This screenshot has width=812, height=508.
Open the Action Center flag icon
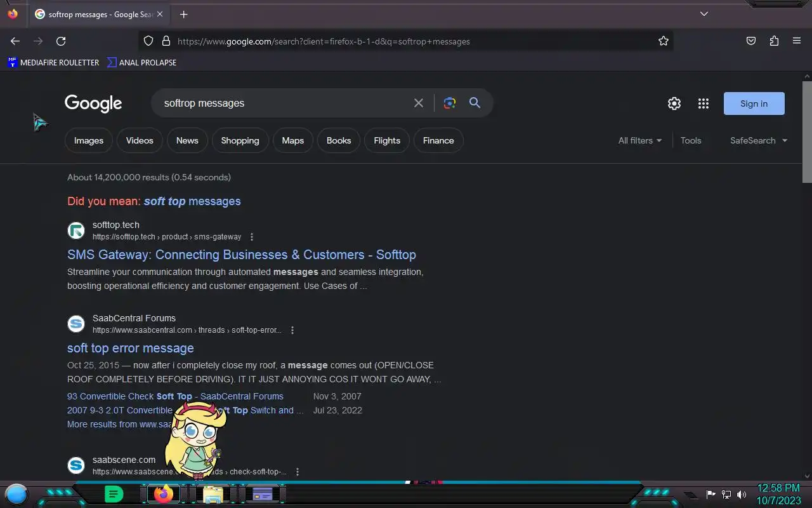click(711, 495)
